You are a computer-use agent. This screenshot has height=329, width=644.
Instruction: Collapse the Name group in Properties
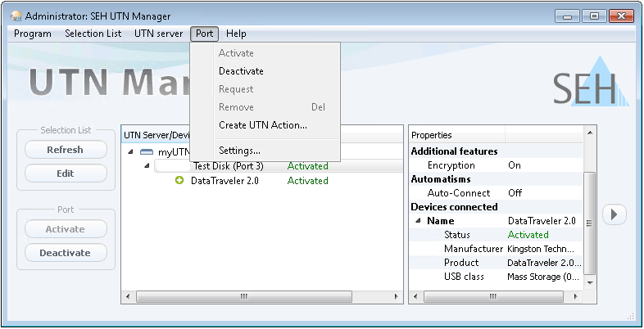(x=418, y=221)
